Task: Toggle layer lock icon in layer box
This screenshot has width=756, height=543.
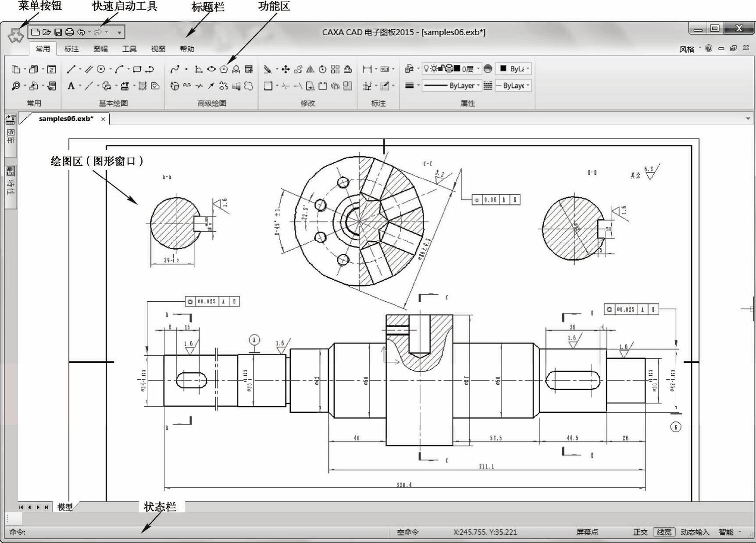Action: click(442, 68)
